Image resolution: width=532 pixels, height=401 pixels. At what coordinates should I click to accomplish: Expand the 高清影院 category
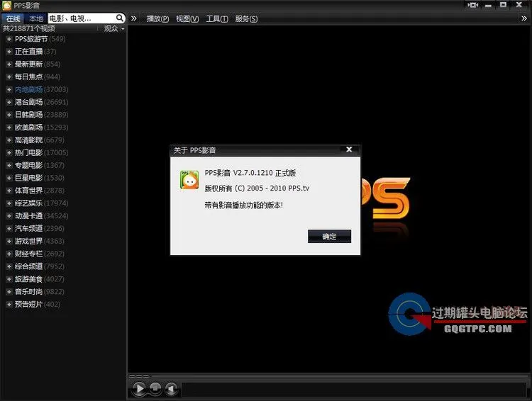pos(9,140)
